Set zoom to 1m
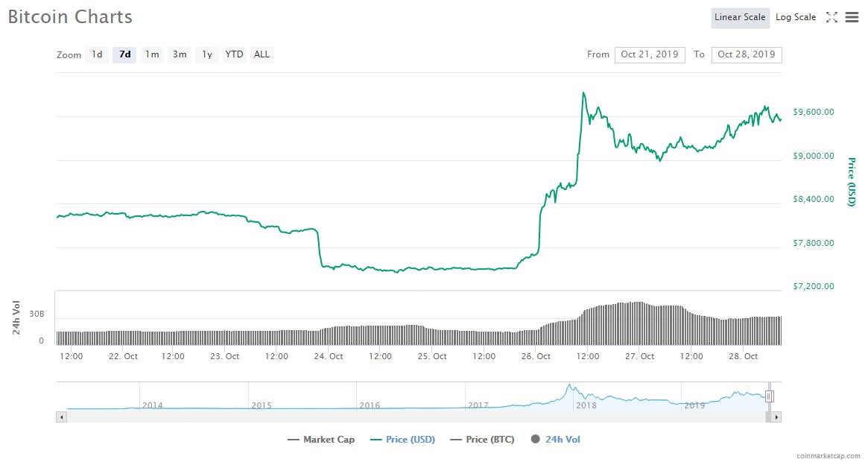The width and height of the screenshot is (868, 462). (152, 54)
